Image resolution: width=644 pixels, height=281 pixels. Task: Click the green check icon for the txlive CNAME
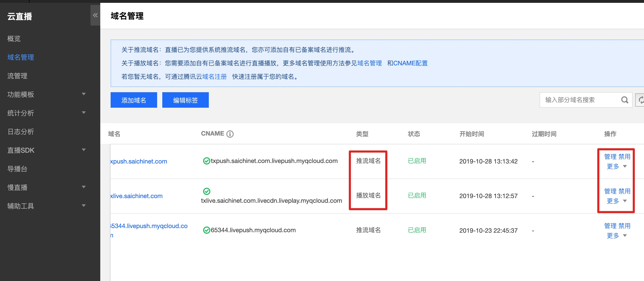pyautogui.click(x=206, y=191)
